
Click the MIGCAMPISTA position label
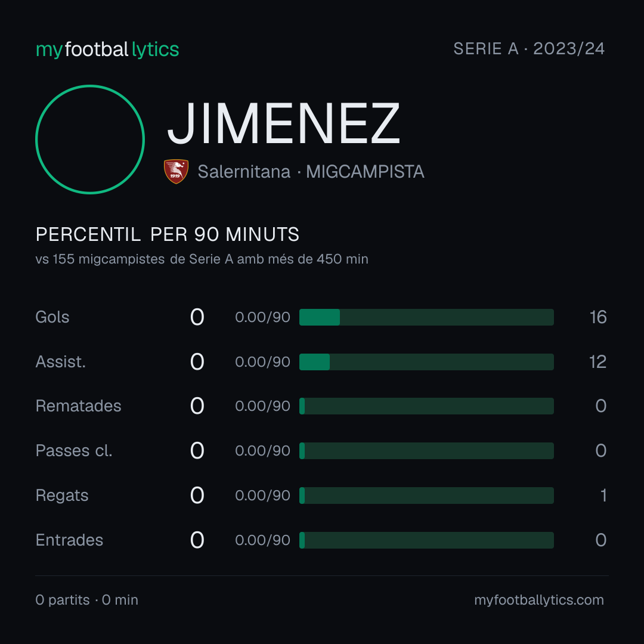point(365,172)
